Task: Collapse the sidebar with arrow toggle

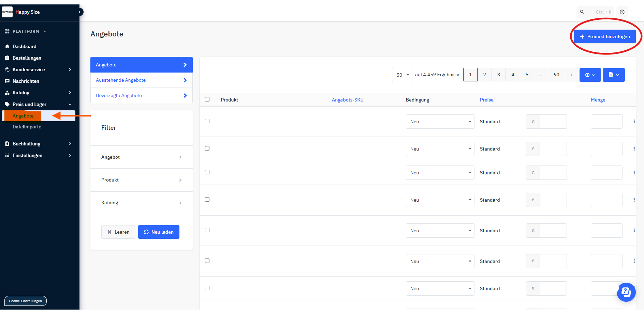Action: [x=79, y=12]
